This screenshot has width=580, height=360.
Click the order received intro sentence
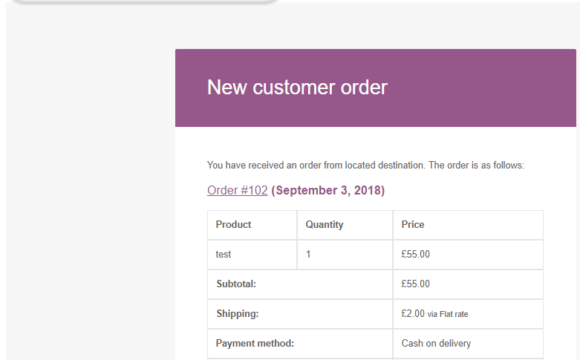click(x=365, y=165)
